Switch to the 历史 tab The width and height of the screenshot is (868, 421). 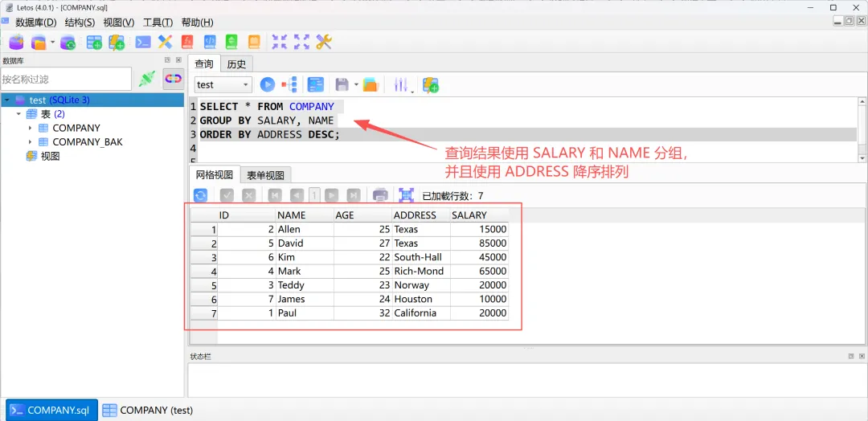pyautogui.click(x=236, y=64)
